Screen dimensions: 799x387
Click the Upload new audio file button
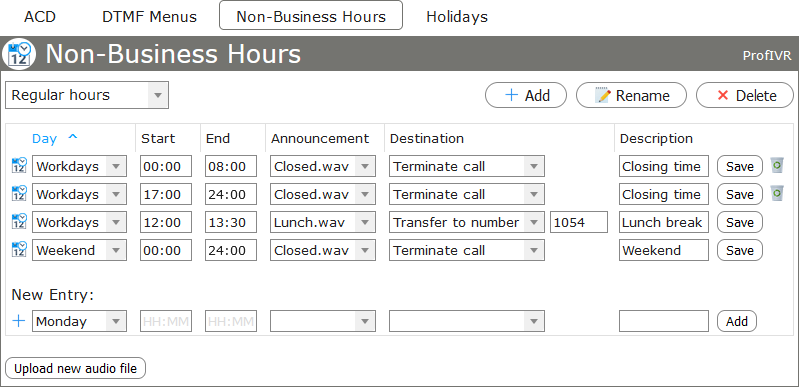point(75,368)
